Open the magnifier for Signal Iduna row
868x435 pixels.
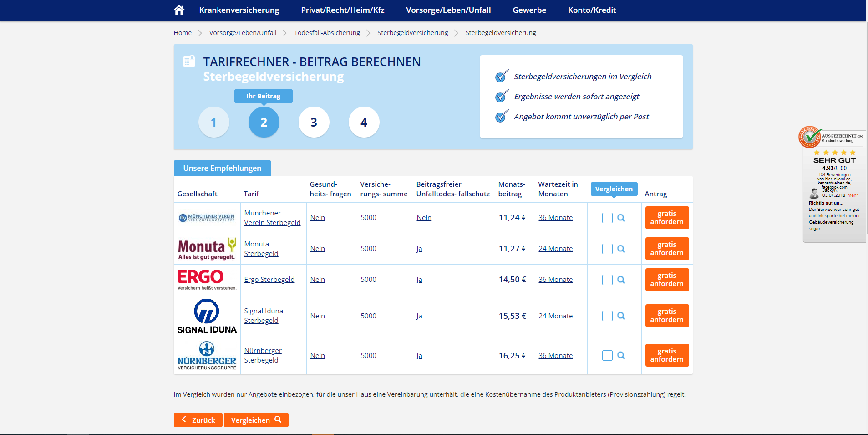[621, 316]
